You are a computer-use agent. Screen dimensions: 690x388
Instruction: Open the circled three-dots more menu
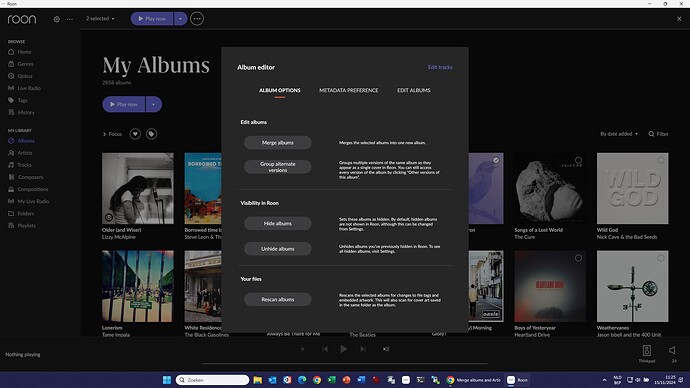coord(197,19)
